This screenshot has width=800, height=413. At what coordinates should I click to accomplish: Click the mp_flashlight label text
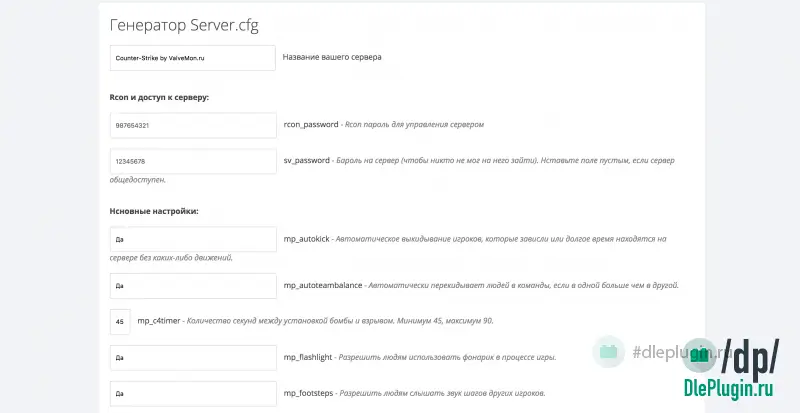coord(308,357)
